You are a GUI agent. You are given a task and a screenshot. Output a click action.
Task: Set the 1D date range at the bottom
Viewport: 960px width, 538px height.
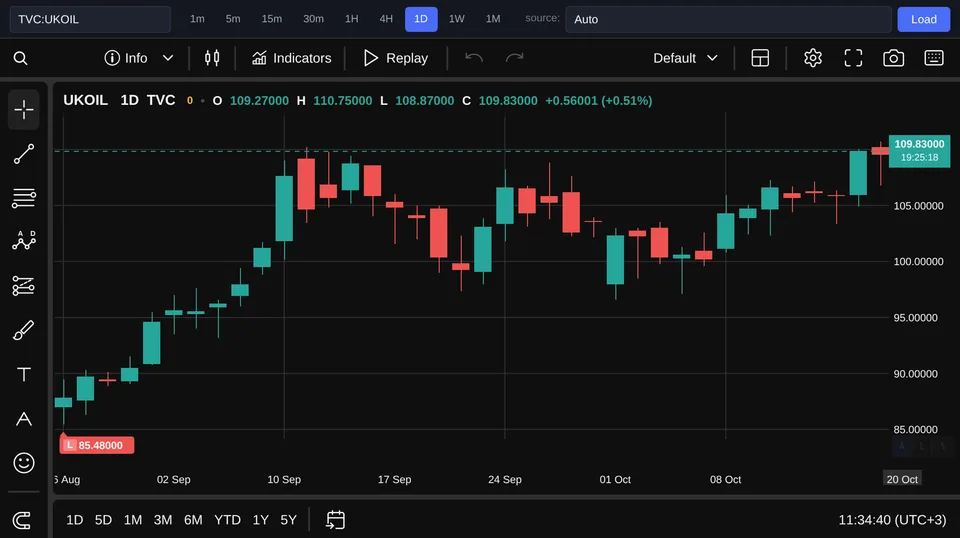click(x=75, y=520)
